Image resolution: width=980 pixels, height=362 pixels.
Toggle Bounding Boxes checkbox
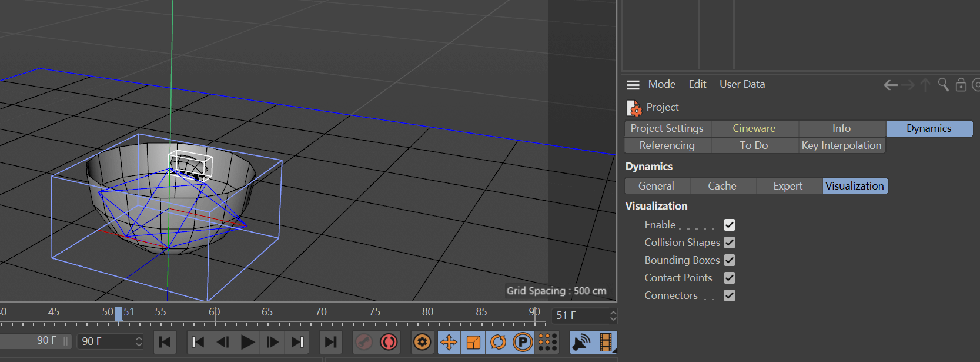730,260
